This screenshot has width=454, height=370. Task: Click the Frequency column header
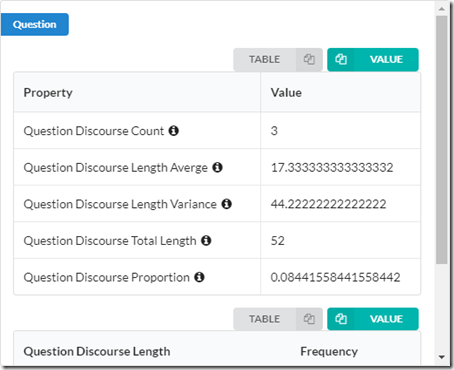329,351
